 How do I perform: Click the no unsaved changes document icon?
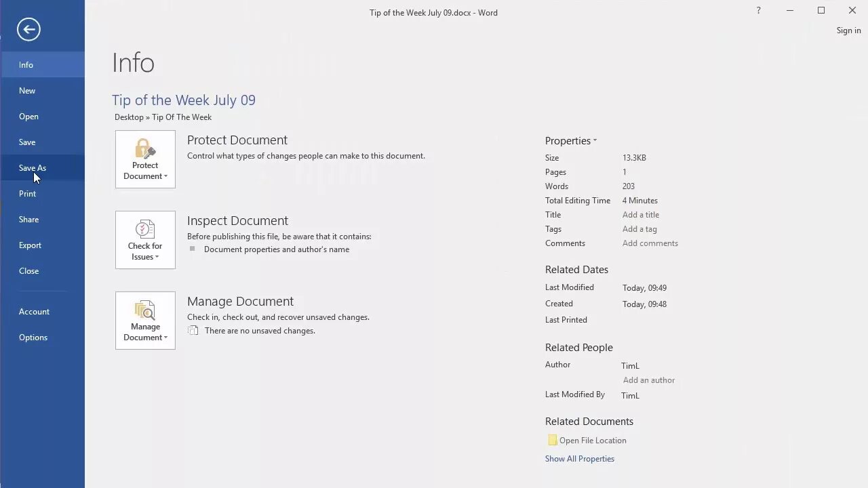pyautogui.click(x=193, y=331)
